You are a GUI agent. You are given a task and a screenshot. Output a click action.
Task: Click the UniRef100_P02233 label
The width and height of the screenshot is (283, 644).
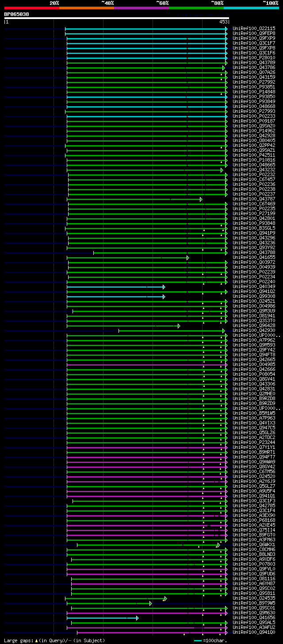(x=254, y=116)
